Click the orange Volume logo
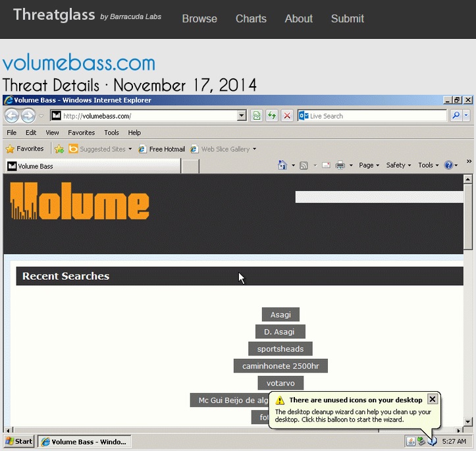 [80, 201]
